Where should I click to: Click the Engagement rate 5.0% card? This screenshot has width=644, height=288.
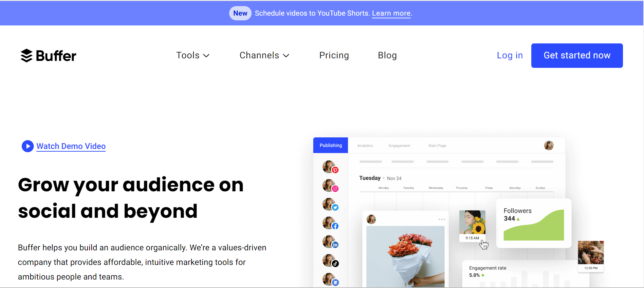[526, 274]
